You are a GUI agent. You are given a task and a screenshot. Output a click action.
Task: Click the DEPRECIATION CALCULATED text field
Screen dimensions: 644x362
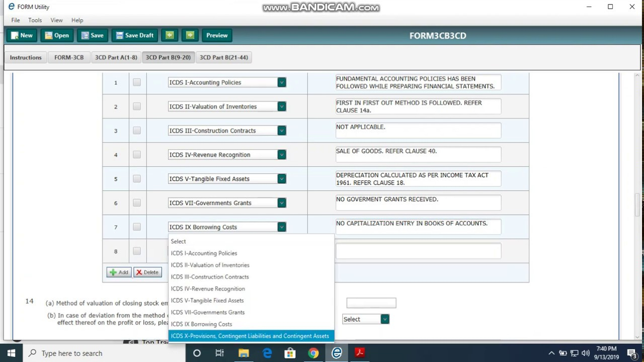point(418,179)
